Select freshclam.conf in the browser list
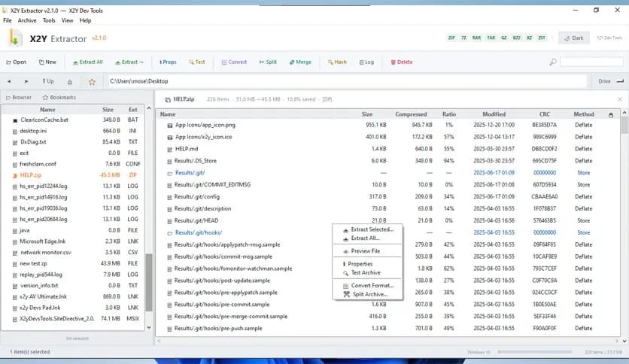This screenshot has width=629, height=364. click(x=73, y=164)
